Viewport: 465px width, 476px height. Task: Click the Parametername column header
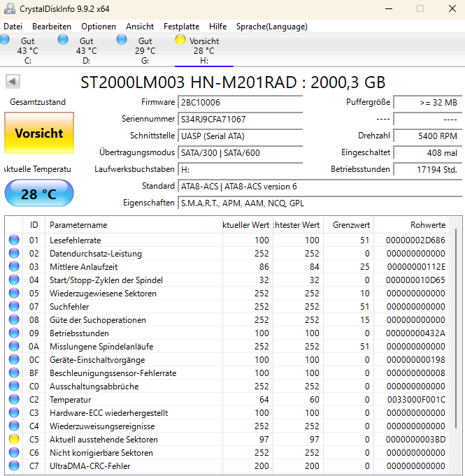pyautogui.click(x=134, y=224)
